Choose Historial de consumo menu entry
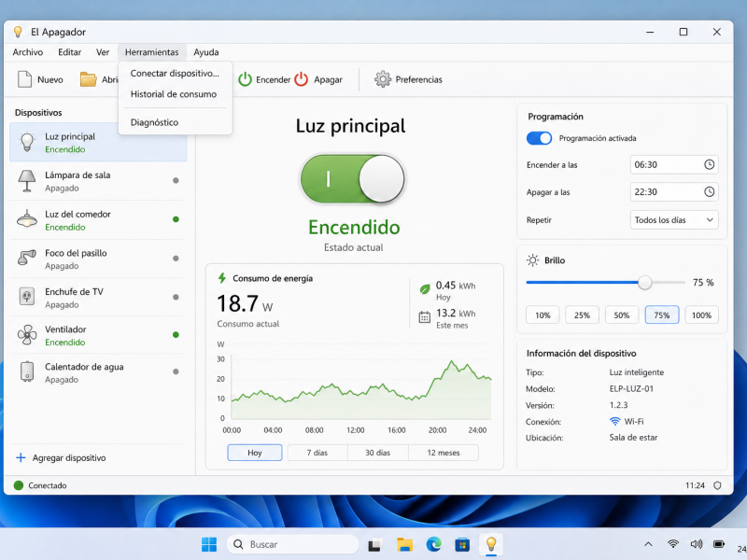747x560 pixels. [x=175, y=94]
